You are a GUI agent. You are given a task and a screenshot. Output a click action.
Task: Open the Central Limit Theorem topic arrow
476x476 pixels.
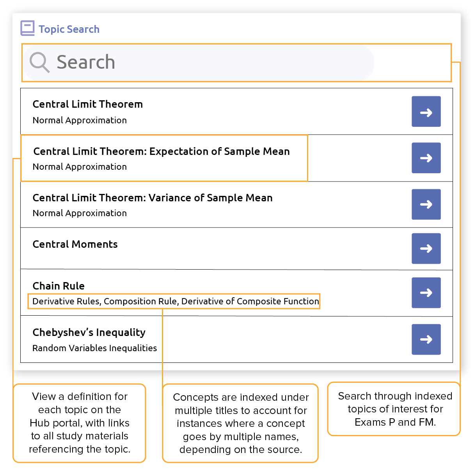click(x=426, y=112)
